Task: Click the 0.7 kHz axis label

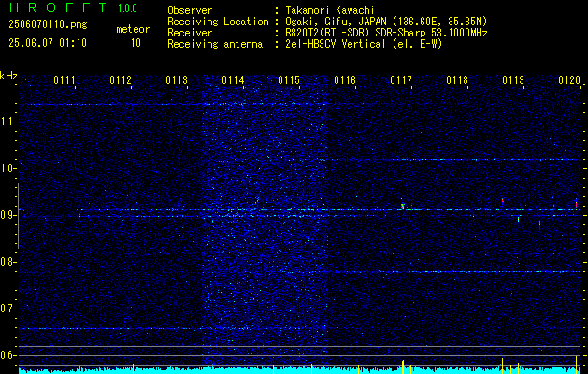Action: [x=7, y=309]
